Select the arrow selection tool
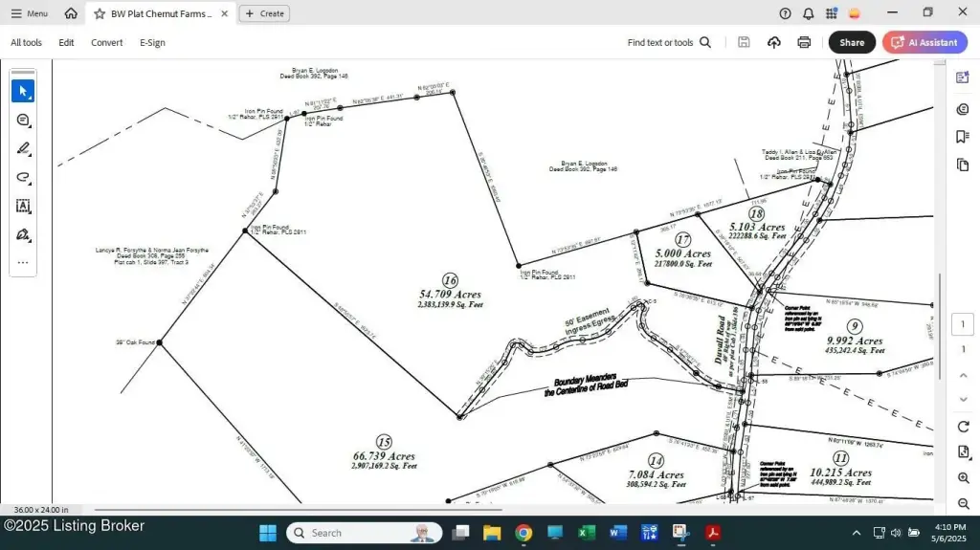The image size is (980, 550). point(23,91)
